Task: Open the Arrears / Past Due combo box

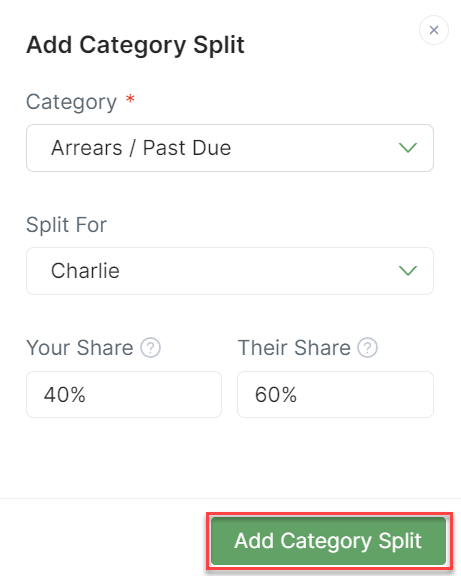Action: coord(230,148)
